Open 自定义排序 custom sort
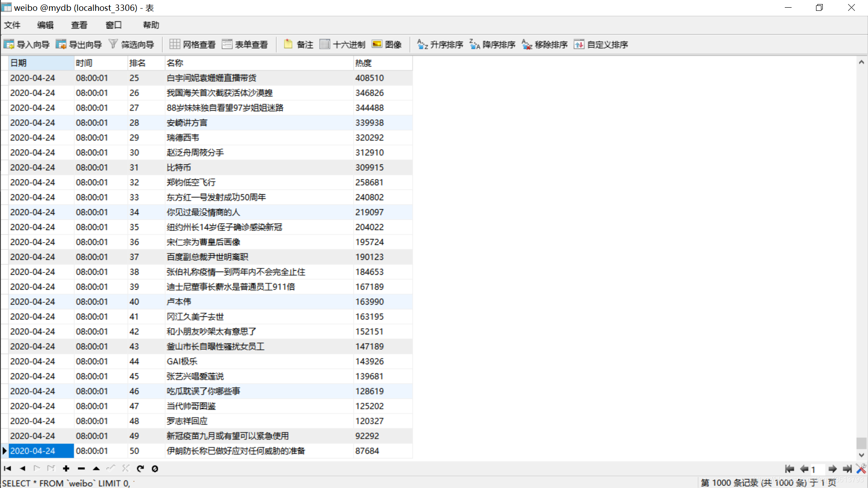The width and height of the screenshot is (868, 488). (x=601, y=44)
